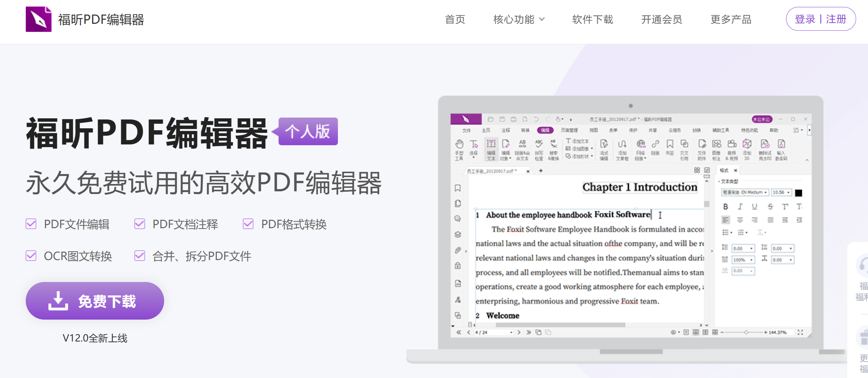Expand the Add Shape (添加形状) dropdown
The height and width of the screenshot is (378, 868).
(x=592, y=156)
